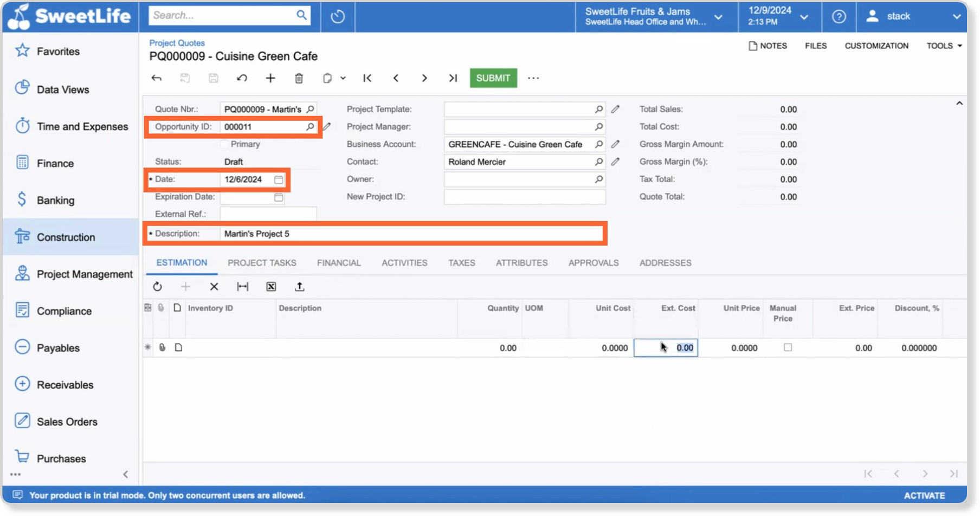The width and height of the screenshot is (980, 516).
Task: Open the Expiration Date calendar picker
Action: pyautogui.click(x=279, y=197)
